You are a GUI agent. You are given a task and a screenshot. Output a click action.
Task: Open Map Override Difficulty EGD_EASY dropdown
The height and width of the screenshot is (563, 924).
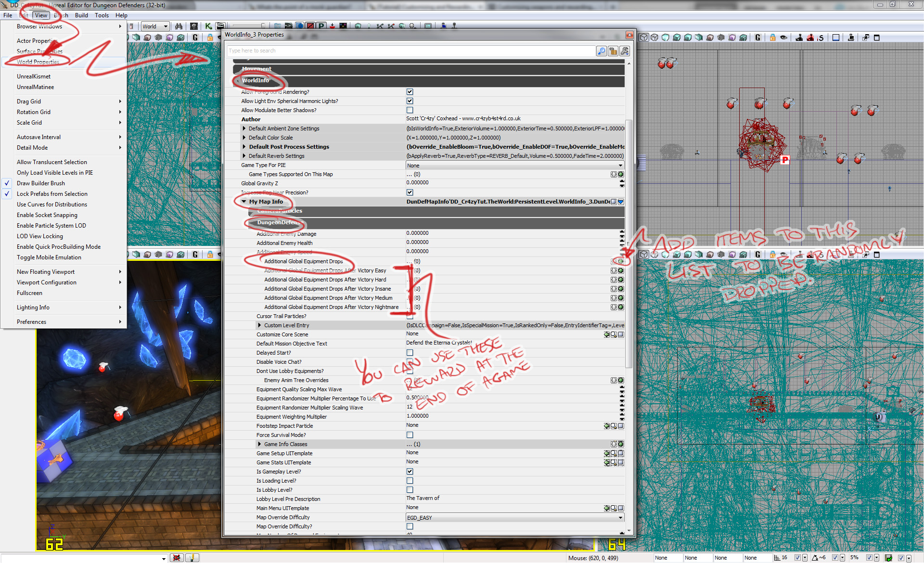[515, 518]
